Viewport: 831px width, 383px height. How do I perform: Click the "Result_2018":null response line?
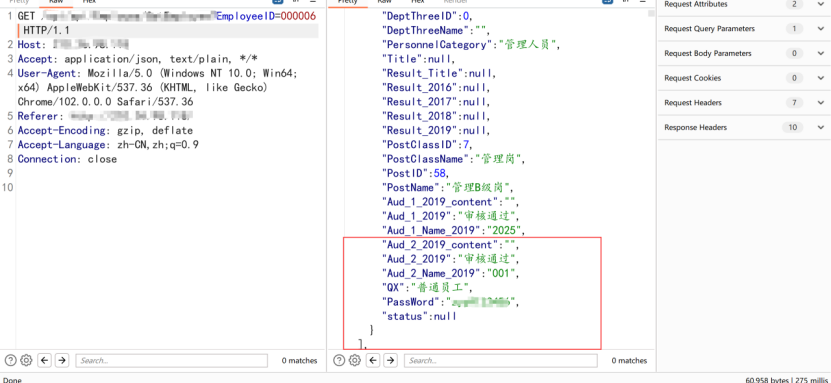pyautogui.click(x=436, y=116)
